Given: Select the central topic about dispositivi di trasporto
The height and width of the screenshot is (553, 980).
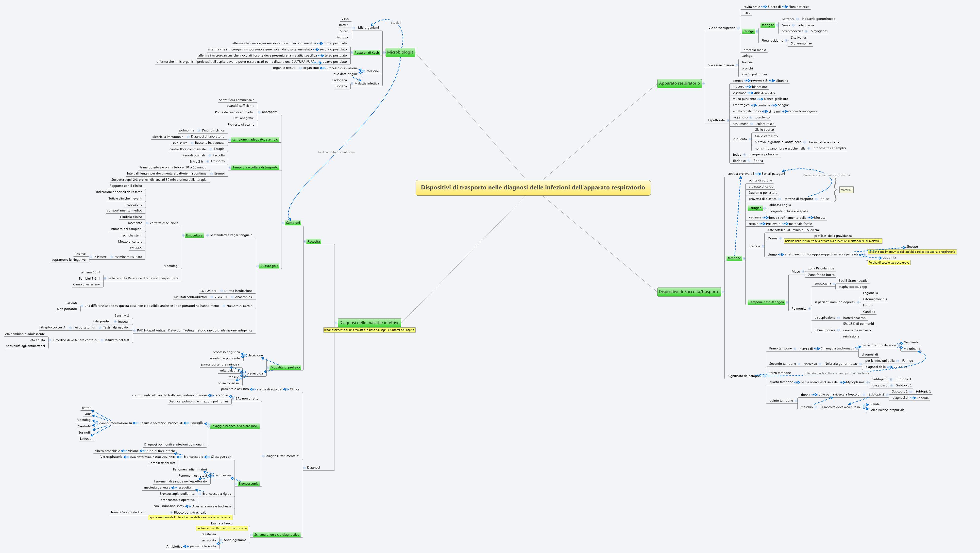Looking at the screenshot, I should tap(533, 187).
